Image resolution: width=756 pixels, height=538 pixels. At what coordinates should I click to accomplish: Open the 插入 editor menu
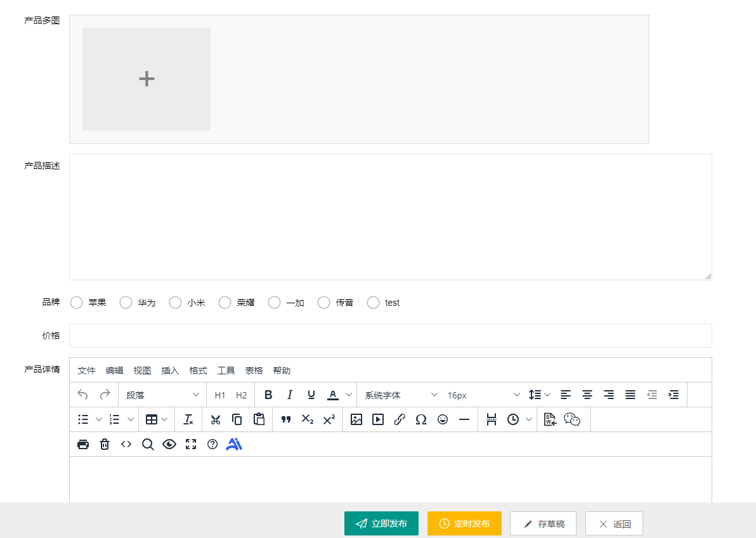pos(170,371)
